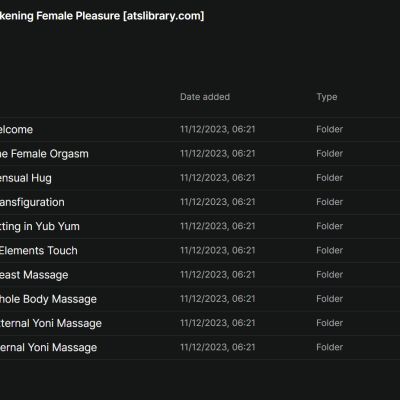The height and width of the screenshot is (400, 400).
Task: Open the Sensual Hug folder
Action: tap(200, 178)
